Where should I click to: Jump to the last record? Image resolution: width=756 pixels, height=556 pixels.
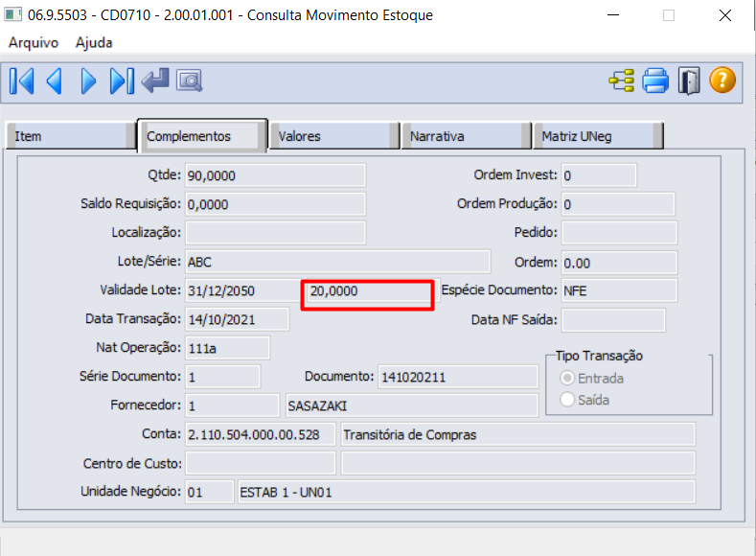[122, 81]
